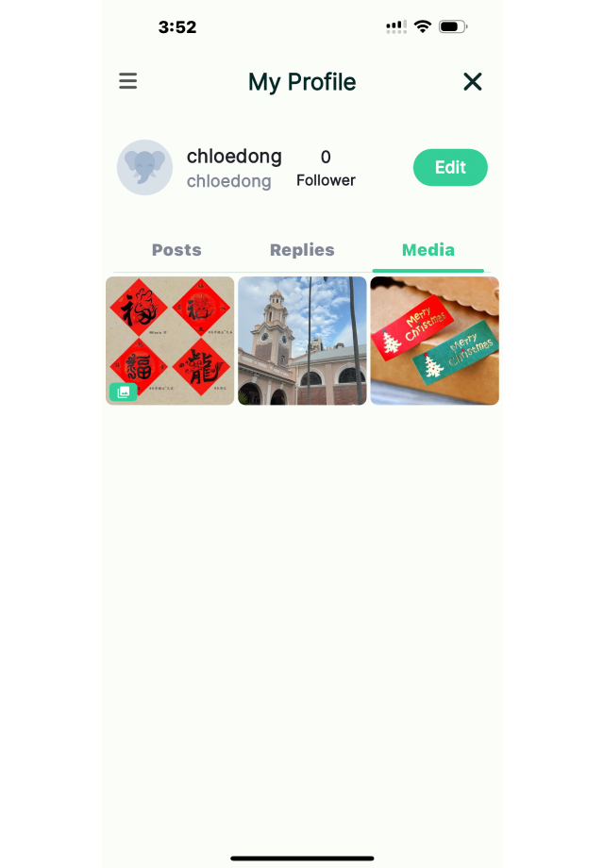View the 0 Follower count

(326, 168)
